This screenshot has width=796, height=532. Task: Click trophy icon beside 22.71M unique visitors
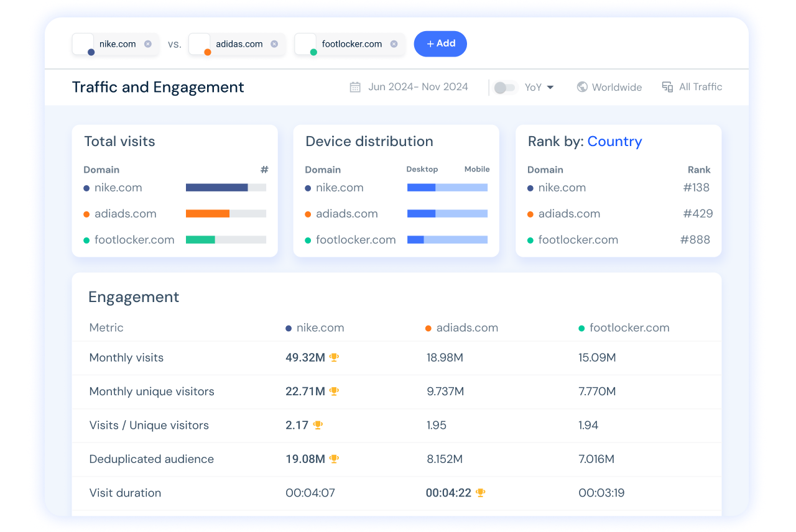click(x=334, y=392)
